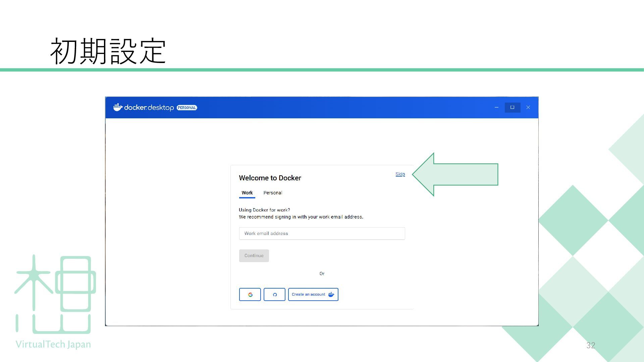Click the slide title 初期設定
Image resolution: width=644 pixels, height=362 pixels.
point(108,51)
